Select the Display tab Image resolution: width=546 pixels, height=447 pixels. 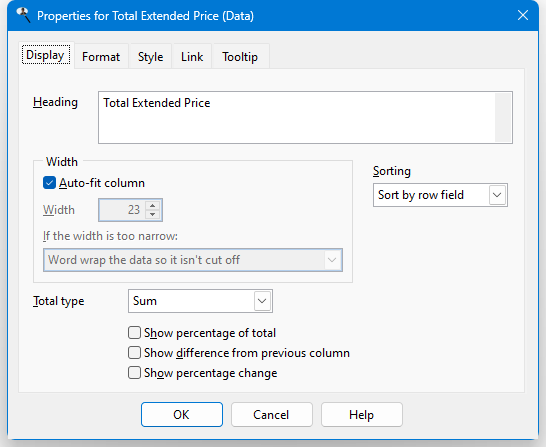click(46, 55)
